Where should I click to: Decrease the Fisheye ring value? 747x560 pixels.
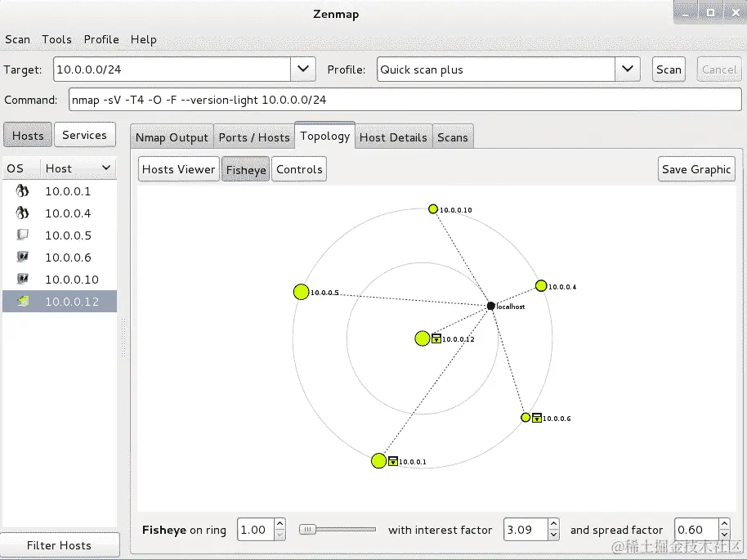point(280,535)
